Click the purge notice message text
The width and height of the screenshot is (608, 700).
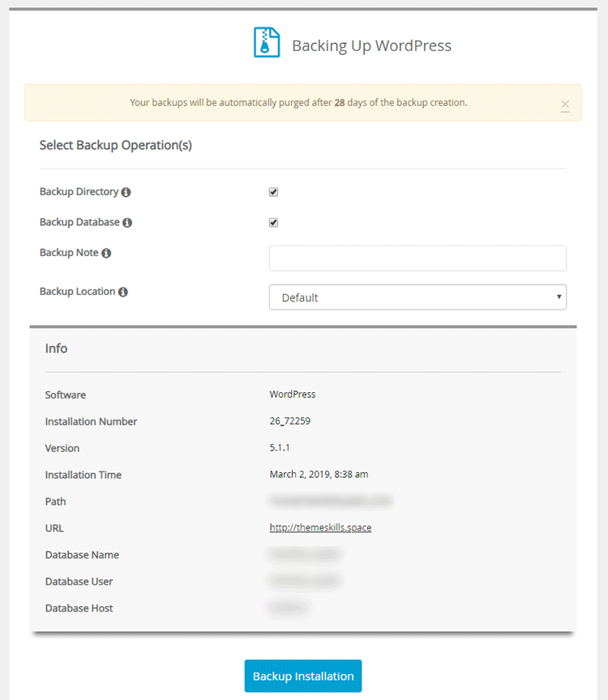pos(298,103)
